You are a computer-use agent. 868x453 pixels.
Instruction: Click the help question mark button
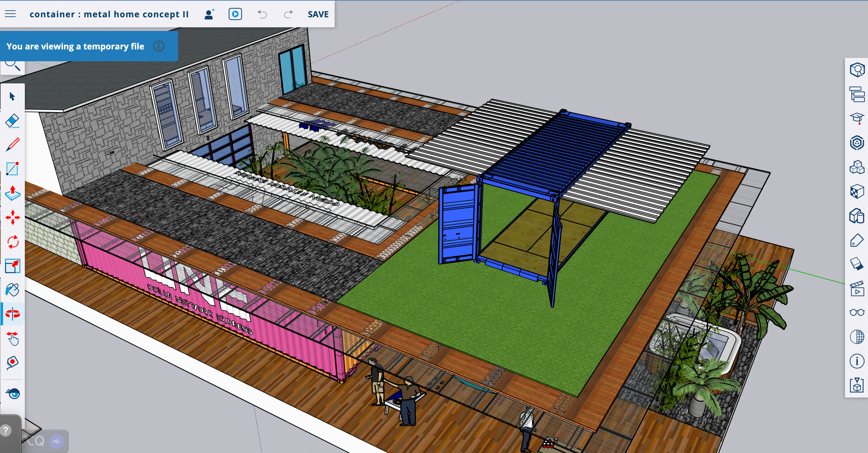pos(6,430)
